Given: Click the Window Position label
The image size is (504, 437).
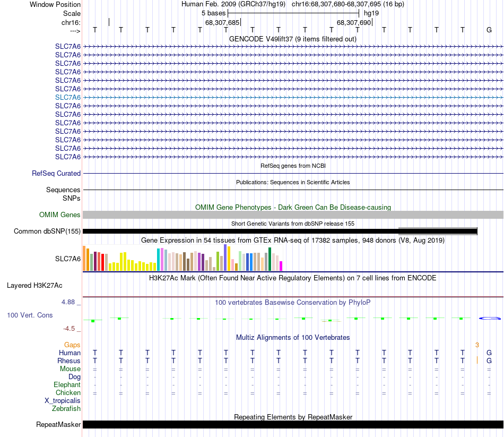Looking at the screenshot, I should pos(55,4).
